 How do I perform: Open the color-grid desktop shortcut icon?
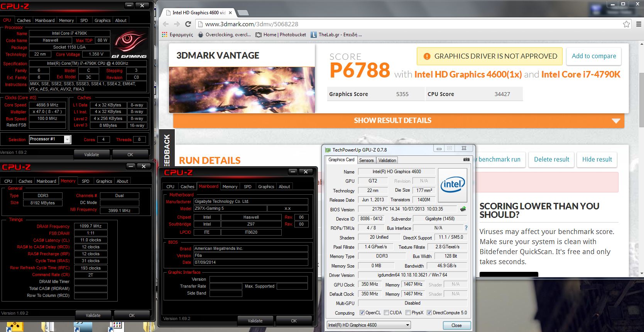point(117,326)
